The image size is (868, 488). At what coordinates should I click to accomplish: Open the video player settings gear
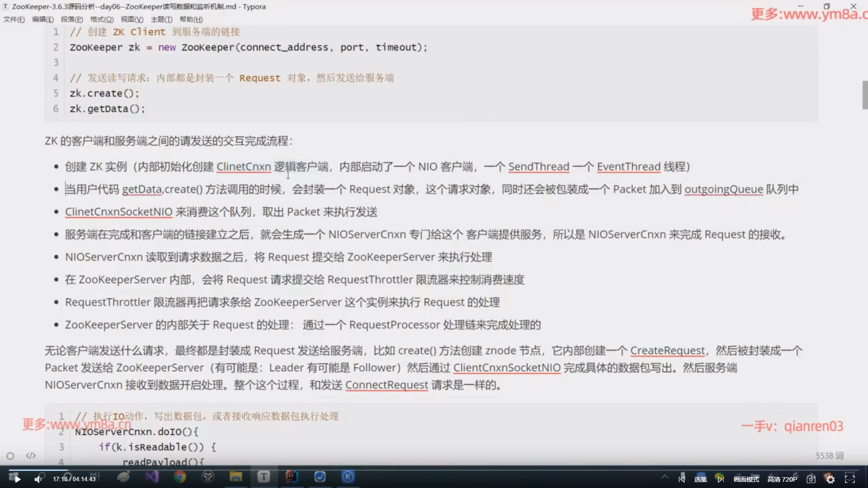click(x=830, y=479)
